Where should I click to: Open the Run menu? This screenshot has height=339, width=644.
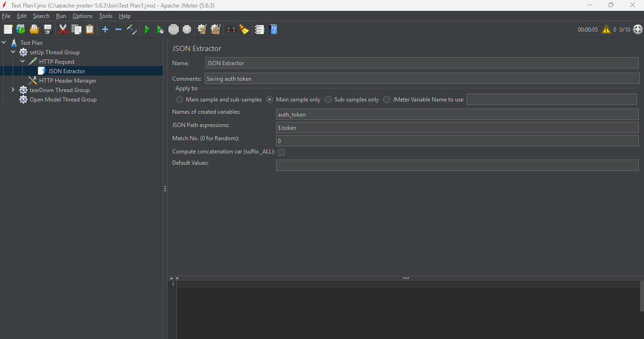click(x=61, y=16)
